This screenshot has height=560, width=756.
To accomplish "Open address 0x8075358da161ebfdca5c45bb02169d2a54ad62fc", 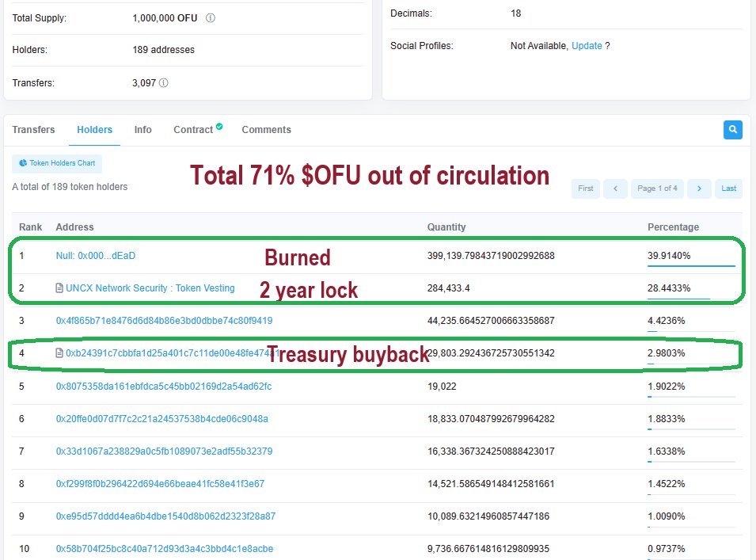I will tap(163, 387).
